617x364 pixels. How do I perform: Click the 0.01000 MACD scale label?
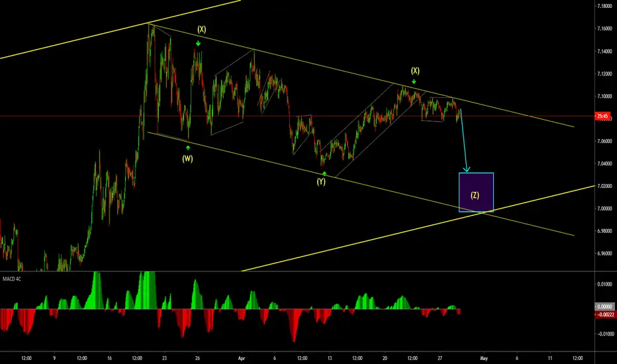(605, 284)
